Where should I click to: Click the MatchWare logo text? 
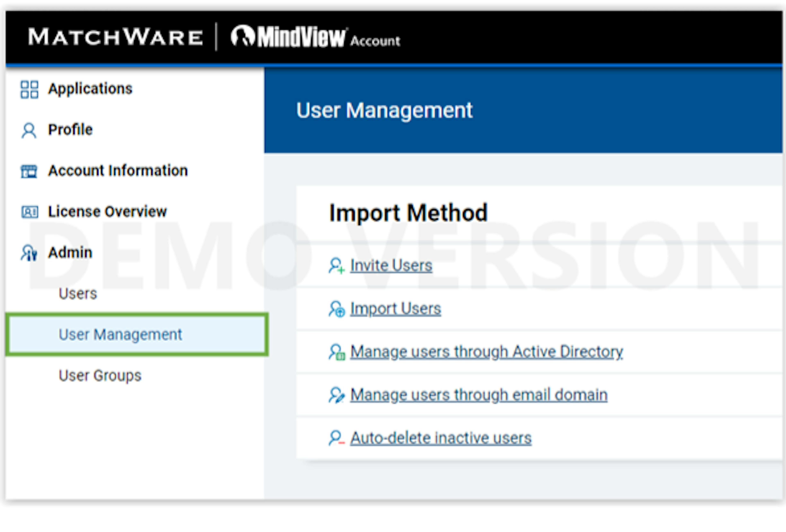(116, 36)
